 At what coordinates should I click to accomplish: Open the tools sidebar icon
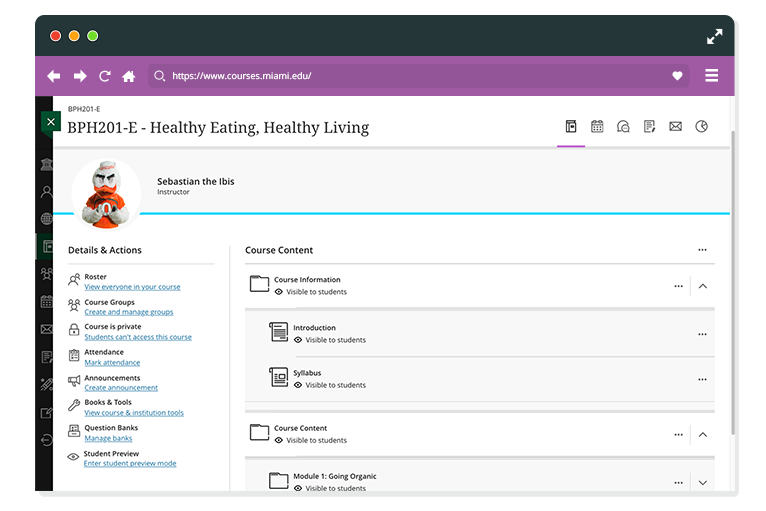pos(47,384)
